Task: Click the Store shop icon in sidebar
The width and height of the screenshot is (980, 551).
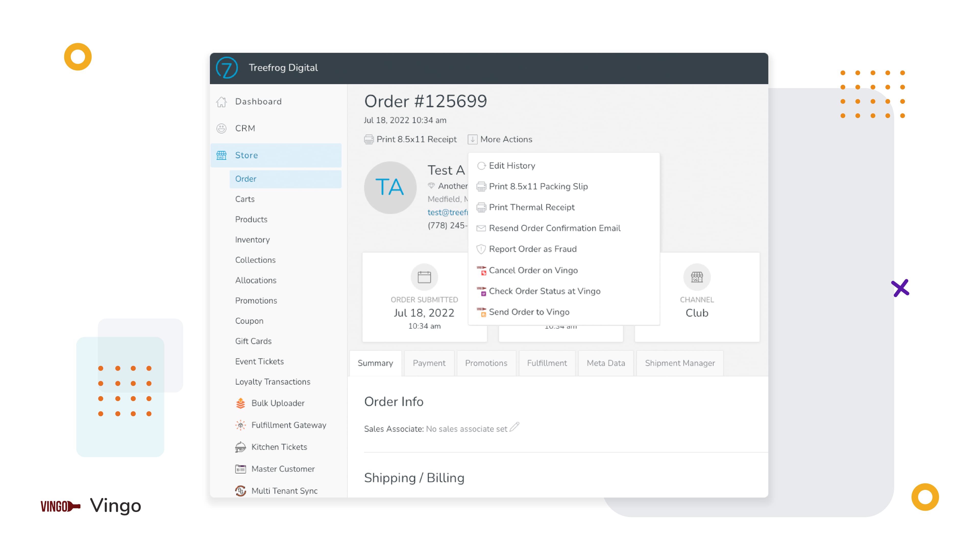Action: tap(222, 155)
